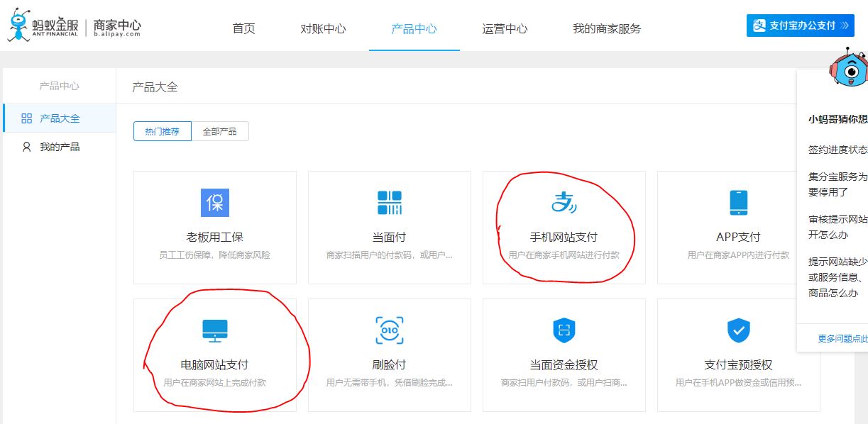Click the 集分宝服务 help link

tap(838, 184)
